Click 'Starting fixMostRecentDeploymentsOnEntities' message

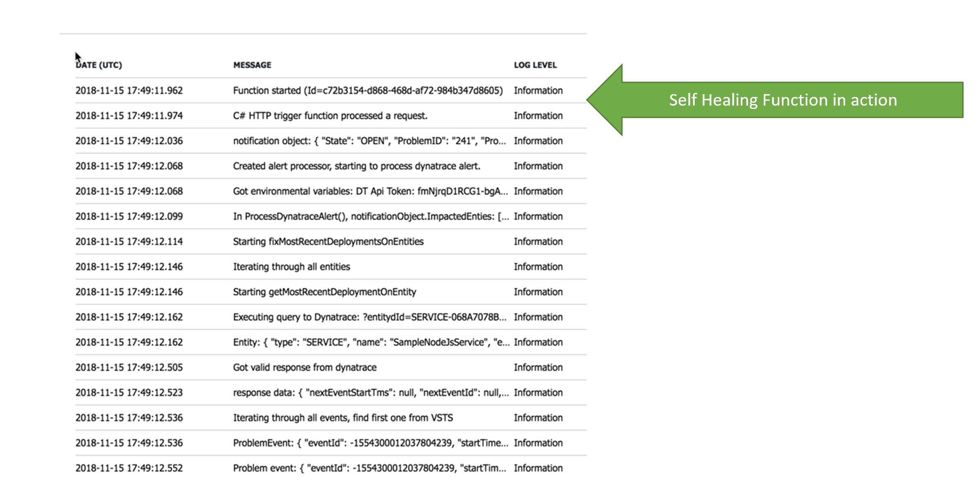(328, 242)
